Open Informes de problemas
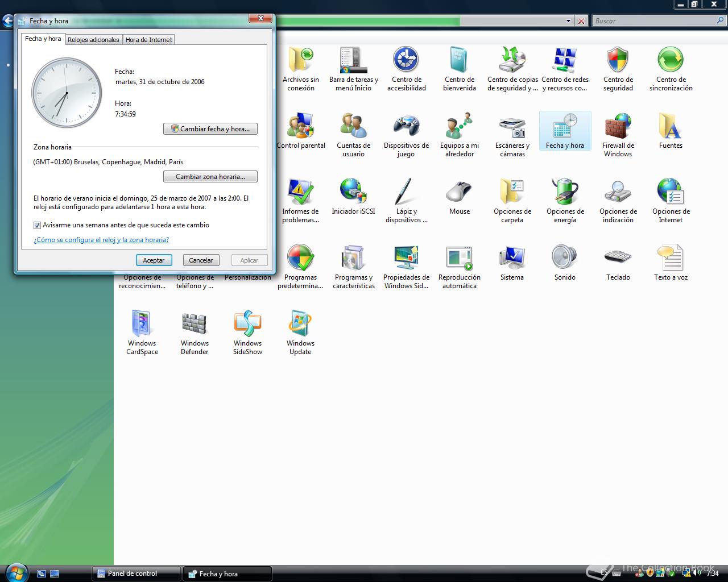This screenshot has height=582, width=728. (300, 201)
